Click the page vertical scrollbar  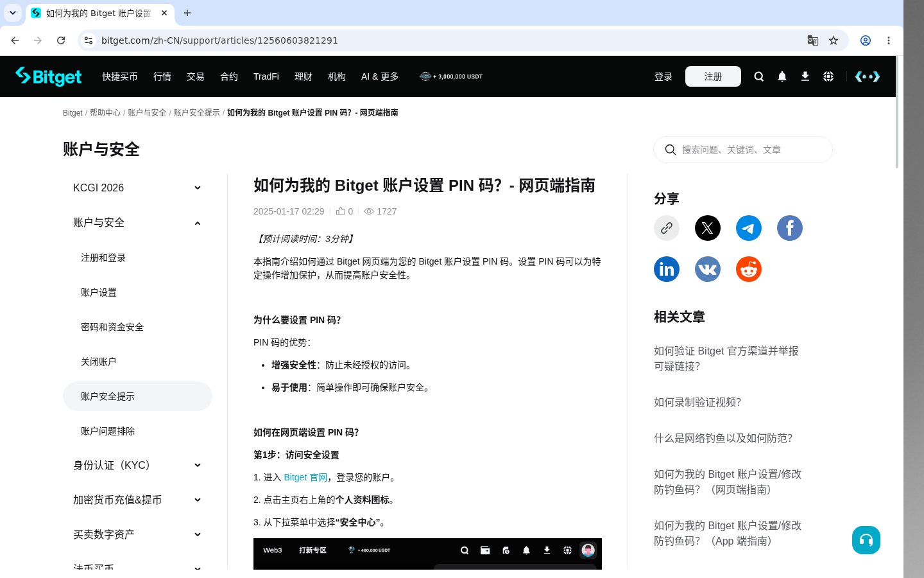point(897,112)
